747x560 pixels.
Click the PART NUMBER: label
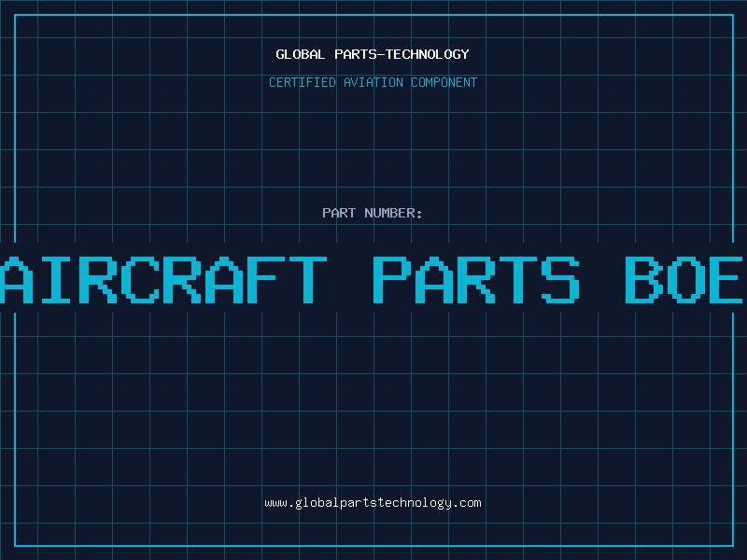[372, 213]
